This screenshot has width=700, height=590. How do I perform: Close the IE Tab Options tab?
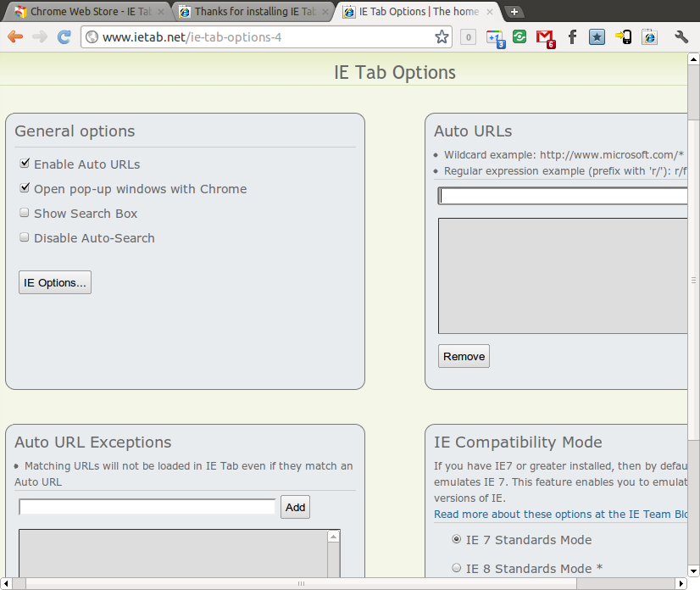point(490,12)
